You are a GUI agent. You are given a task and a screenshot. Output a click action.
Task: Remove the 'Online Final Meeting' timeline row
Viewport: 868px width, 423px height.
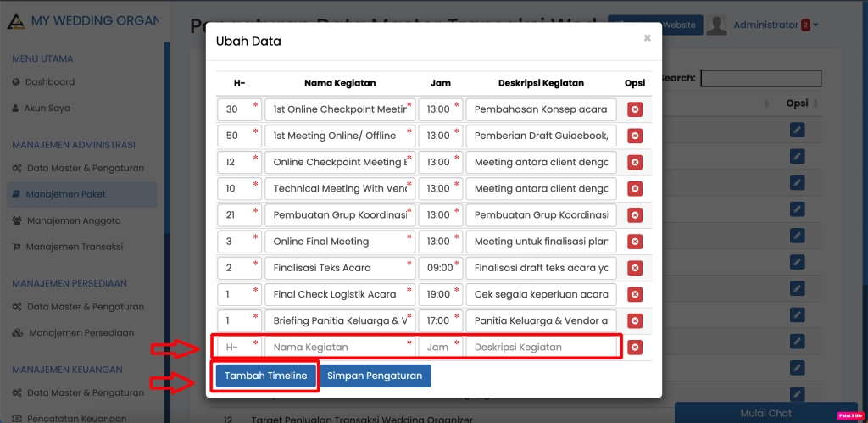(634, 242)
